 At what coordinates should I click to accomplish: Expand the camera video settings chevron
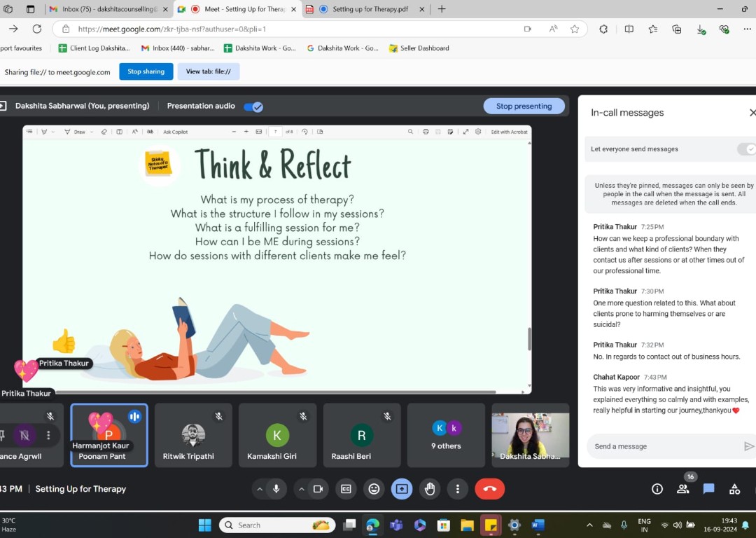tap(301, 489)
